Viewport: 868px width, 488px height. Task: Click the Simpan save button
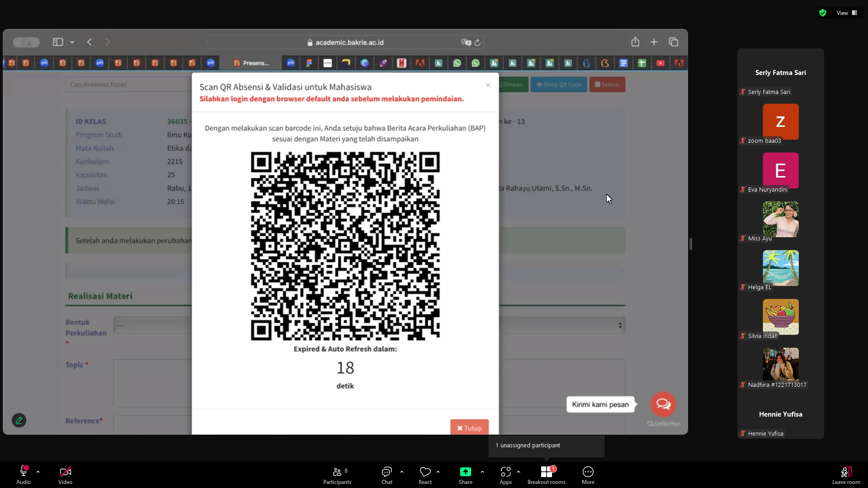coord(513,84)
